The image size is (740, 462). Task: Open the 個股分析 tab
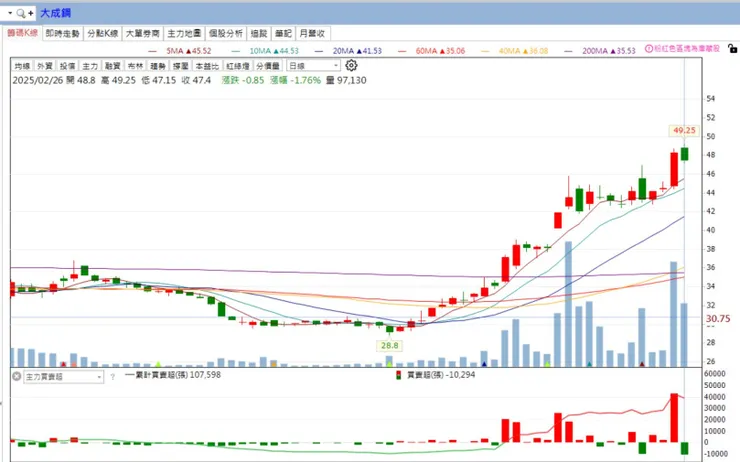pyautogui.click(x=226, y=34)
